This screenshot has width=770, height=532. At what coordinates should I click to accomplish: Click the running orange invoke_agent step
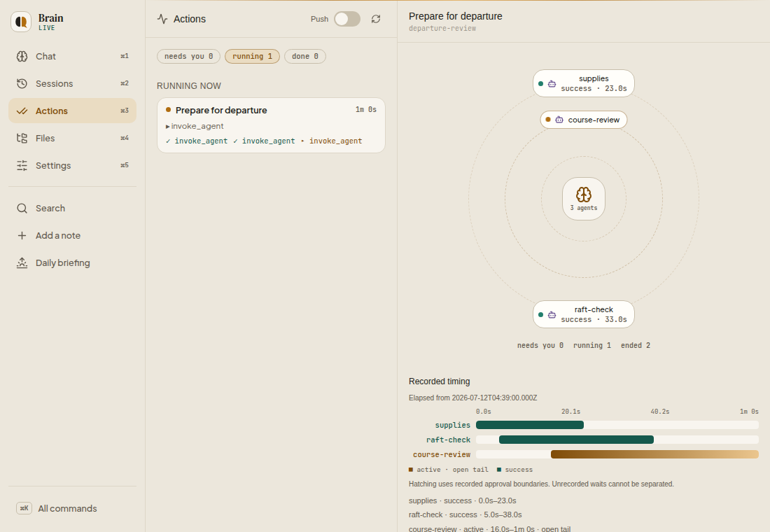click(x=331, y=141)
